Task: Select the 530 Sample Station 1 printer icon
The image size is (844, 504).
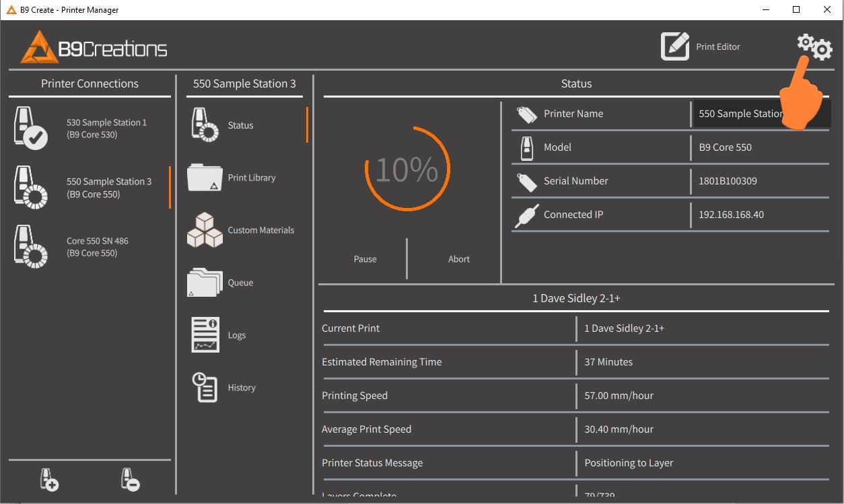Action: click(x=31, y=129)
